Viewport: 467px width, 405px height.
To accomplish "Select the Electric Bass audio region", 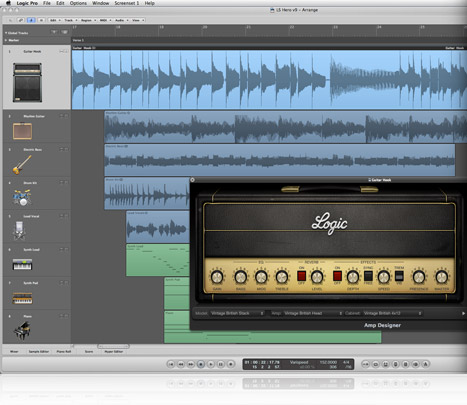I will (x=280, y=160).
